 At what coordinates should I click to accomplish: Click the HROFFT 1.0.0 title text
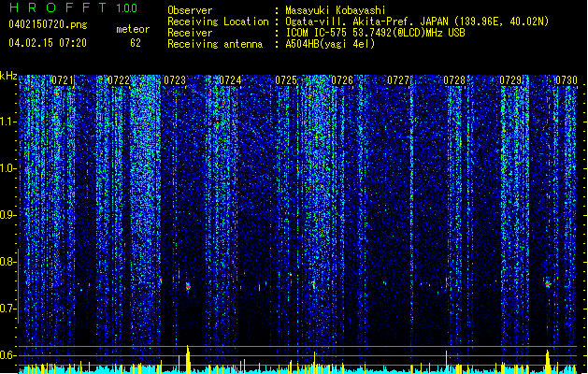[74, 7]
